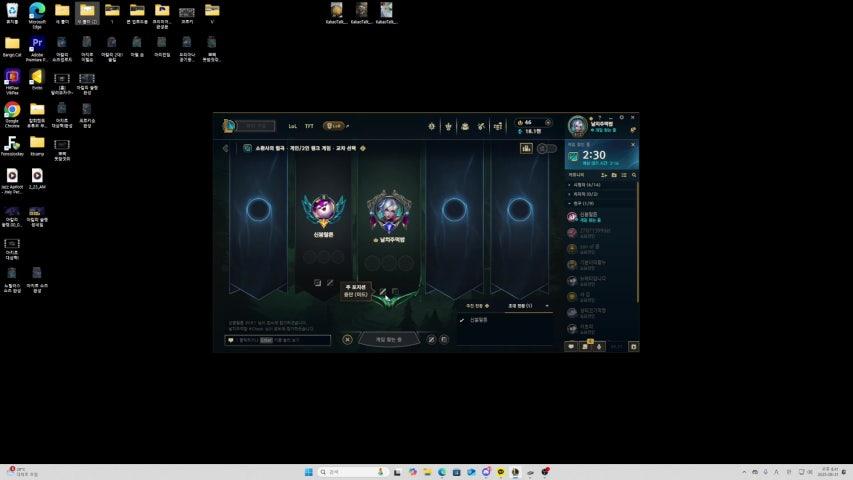The height and width of the screenshot is (480, 853).
Task: Click the fourth empty lobby invite slot
Action: pyautogui.click(x=454, y=210)
